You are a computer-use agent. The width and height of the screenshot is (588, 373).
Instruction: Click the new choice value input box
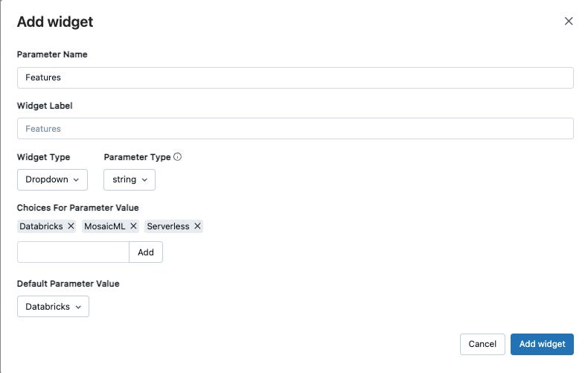coord(73,252)
